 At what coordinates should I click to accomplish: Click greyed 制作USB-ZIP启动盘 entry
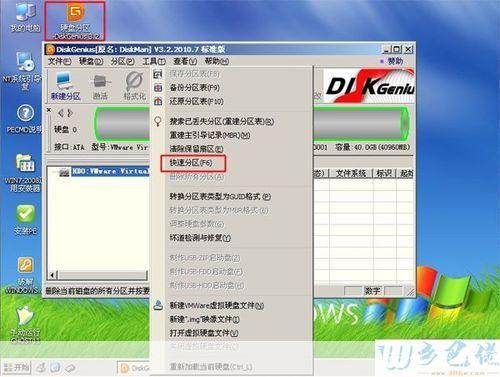click(205, 258)
